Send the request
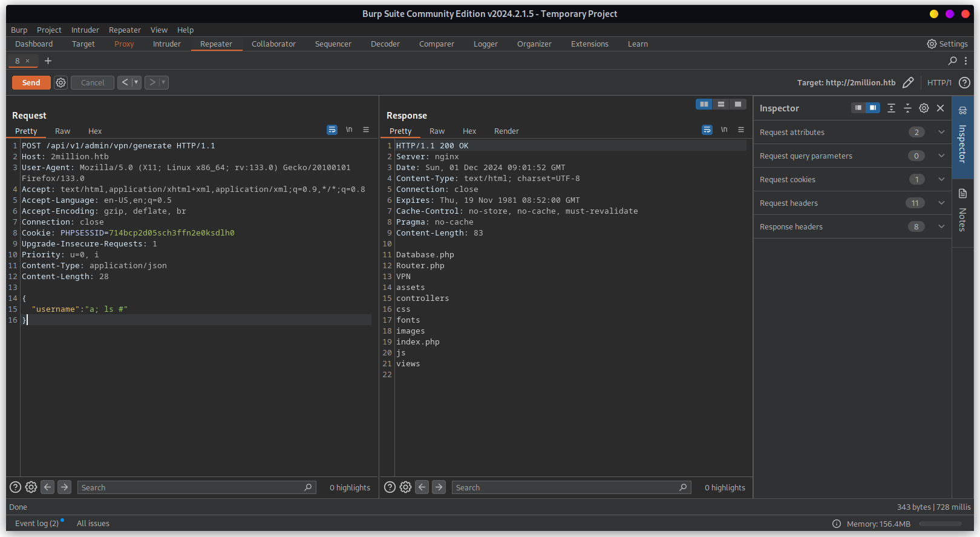This screenshot has height=537, width=980. (x=31, y=82)
